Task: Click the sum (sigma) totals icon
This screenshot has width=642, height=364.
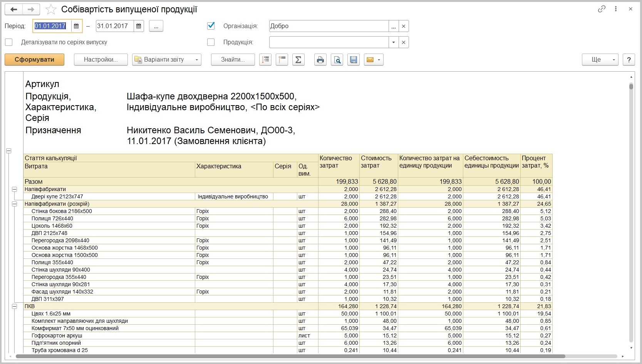Action: (298, 60)
